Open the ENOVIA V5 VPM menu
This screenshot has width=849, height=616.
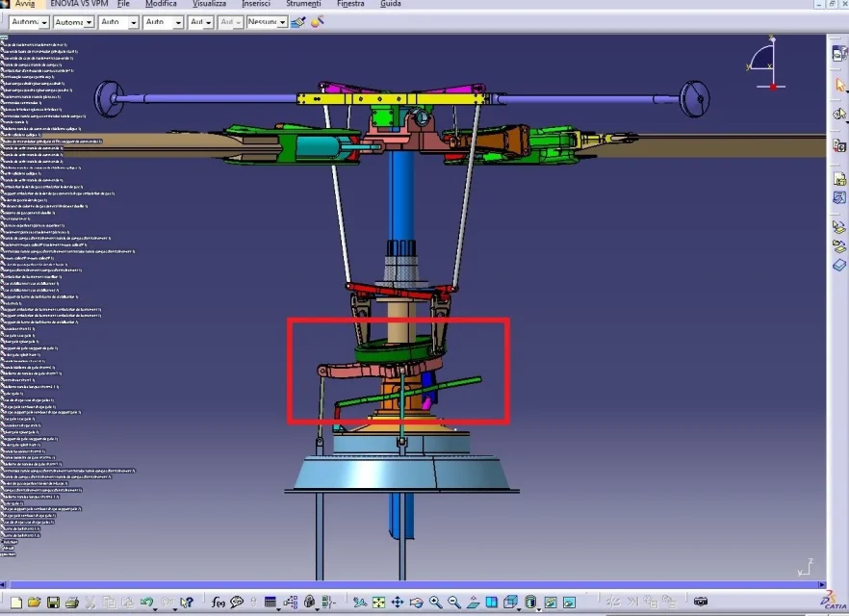coord(79,4)
